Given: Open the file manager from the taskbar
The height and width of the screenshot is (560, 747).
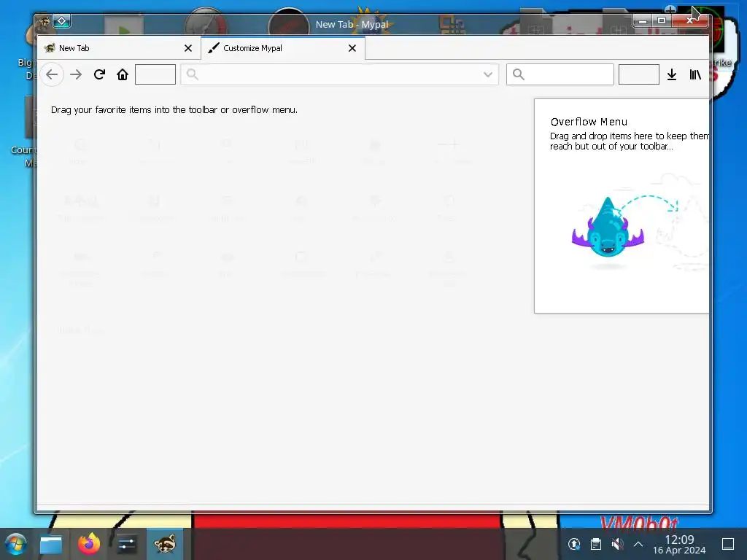Looking at the screenshot, I should (51, 544).
